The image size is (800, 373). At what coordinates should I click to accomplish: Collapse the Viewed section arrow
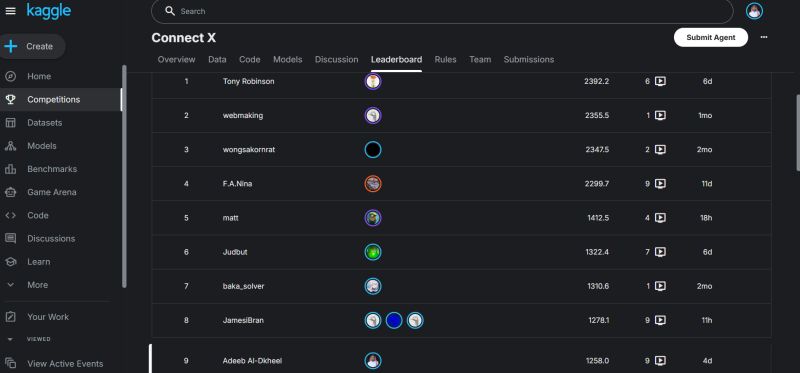(10, 339)
